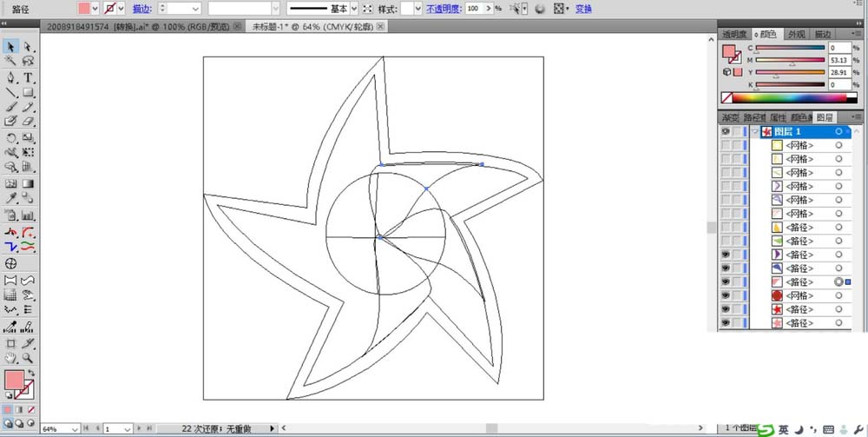Viewport: 868px width, 437px height.
Task: Open the 外观 panel tab
Action: [x=796, y=34]
